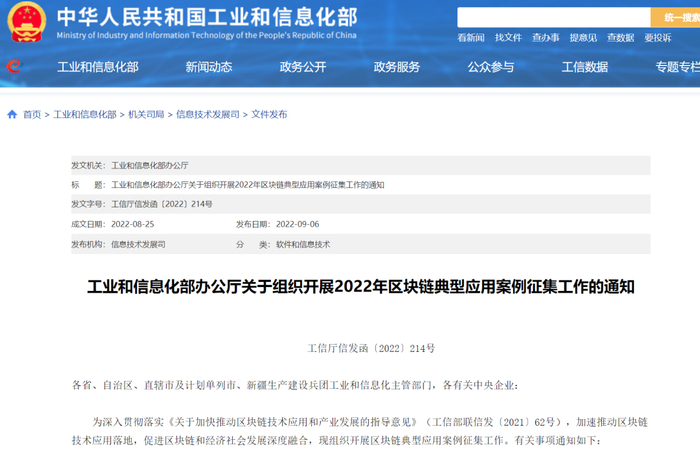Click issuing agency value 工业和信息化部办公厅
Image resolution: width=700 pixels, height=460 pixels.
(x=150, y=166)
